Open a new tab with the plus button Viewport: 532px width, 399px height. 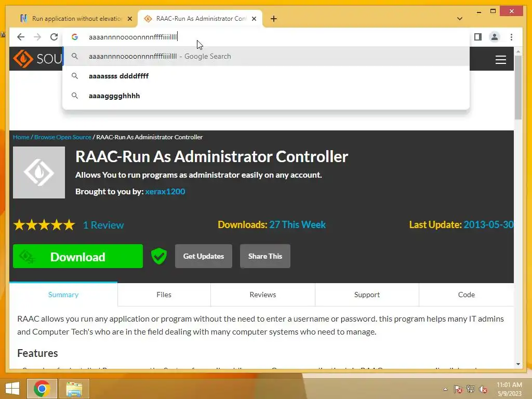tap(274, 19)
